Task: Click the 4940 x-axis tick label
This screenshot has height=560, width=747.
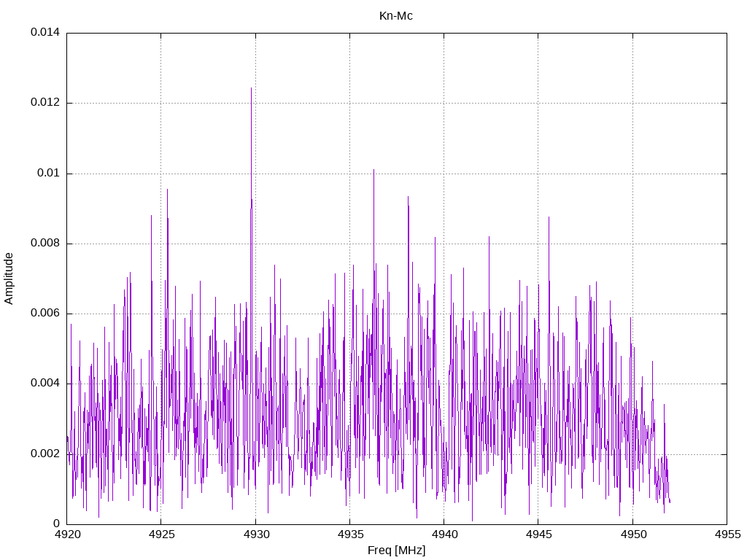Action: click(444, 534)
